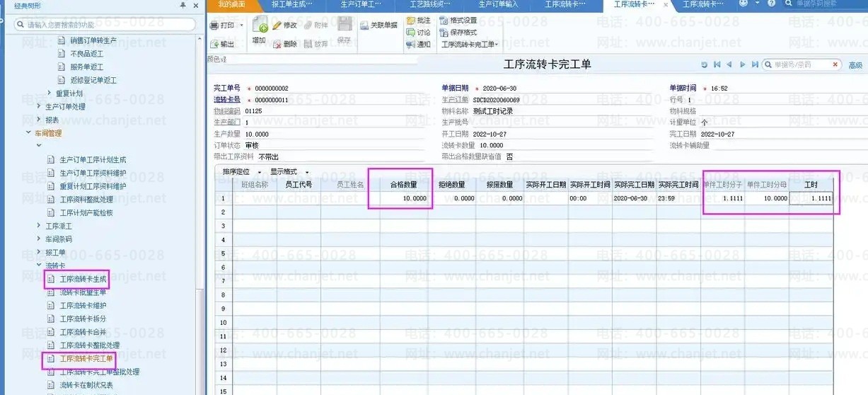Open the 排序定位 dropdown

241,171
